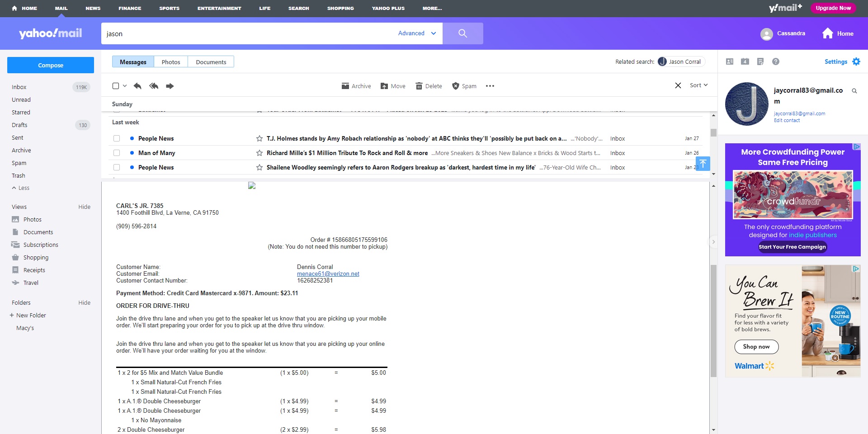Click the Compose button

coord(50,65)
